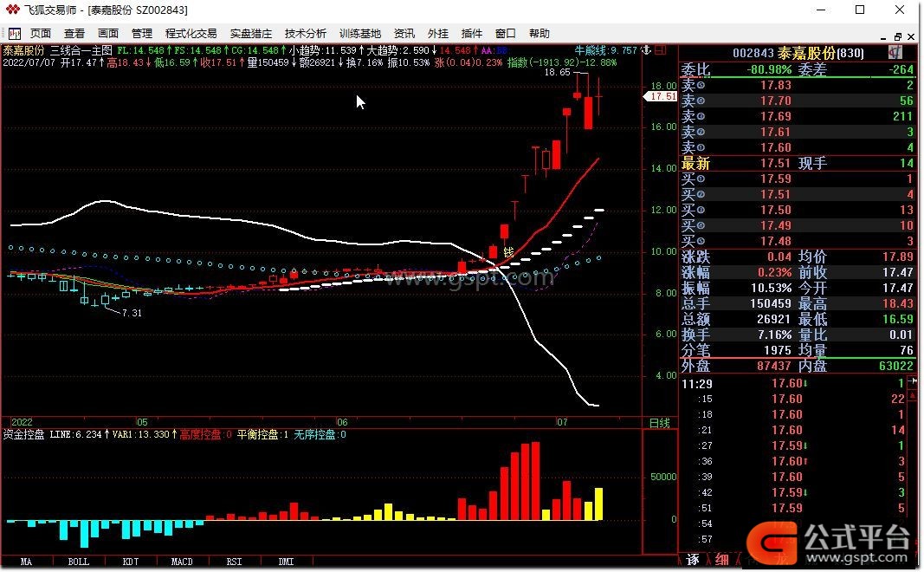Viewport: 924px width, 572px height.
Task: Open the 窗口 menu
Action: tap(506, 34)
